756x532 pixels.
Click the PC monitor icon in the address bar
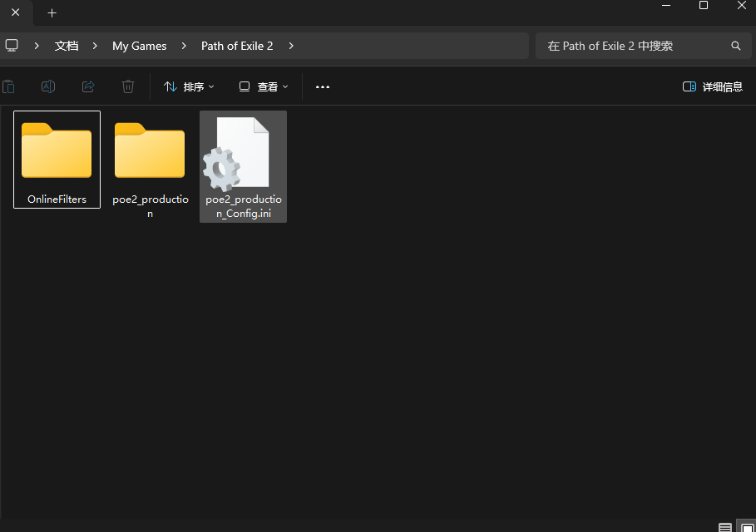[12, 46]
